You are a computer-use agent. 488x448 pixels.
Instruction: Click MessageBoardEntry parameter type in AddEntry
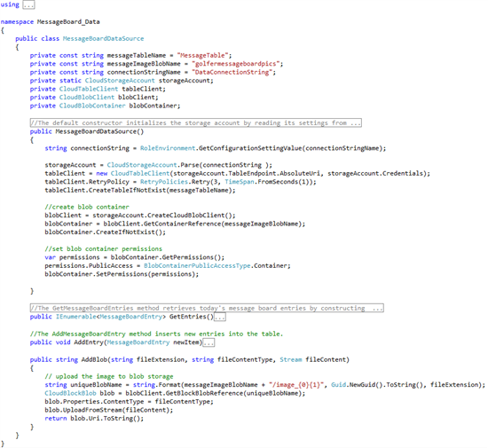(x=138, y=342)
